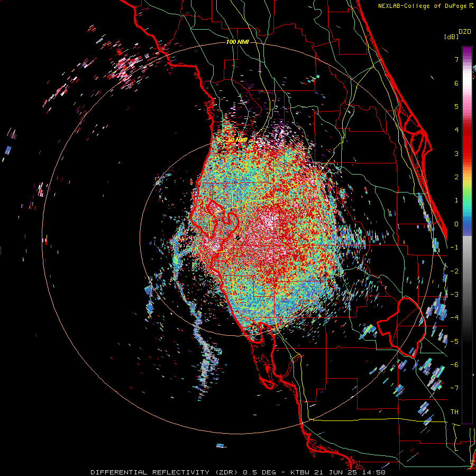Click the TH label on the color scale

pyautogui.click(x=454, y=412)
